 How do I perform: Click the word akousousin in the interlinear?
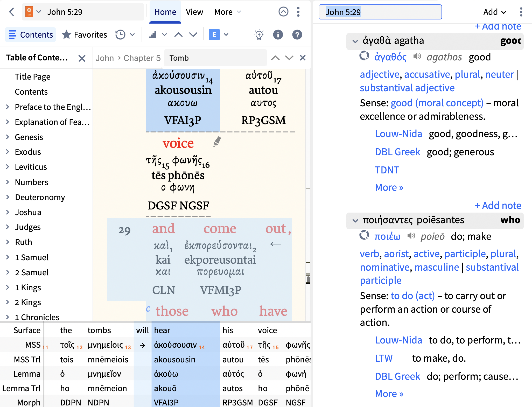coord(183,90)
